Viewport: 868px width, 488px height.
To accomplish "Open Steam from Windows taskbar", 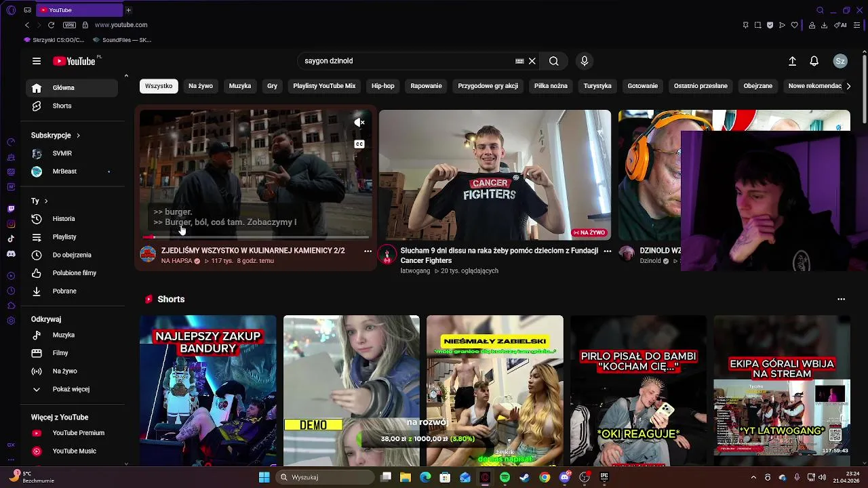I will pyautogui.click(x=524, y=477).
